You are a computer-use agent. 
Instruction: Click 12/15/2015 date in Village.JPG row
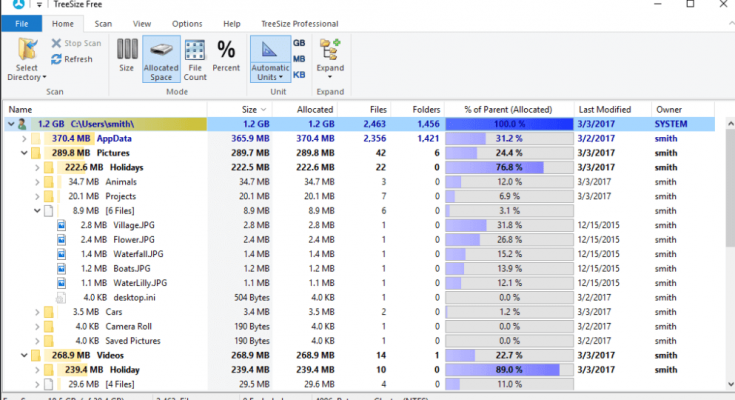click(598, 226)
